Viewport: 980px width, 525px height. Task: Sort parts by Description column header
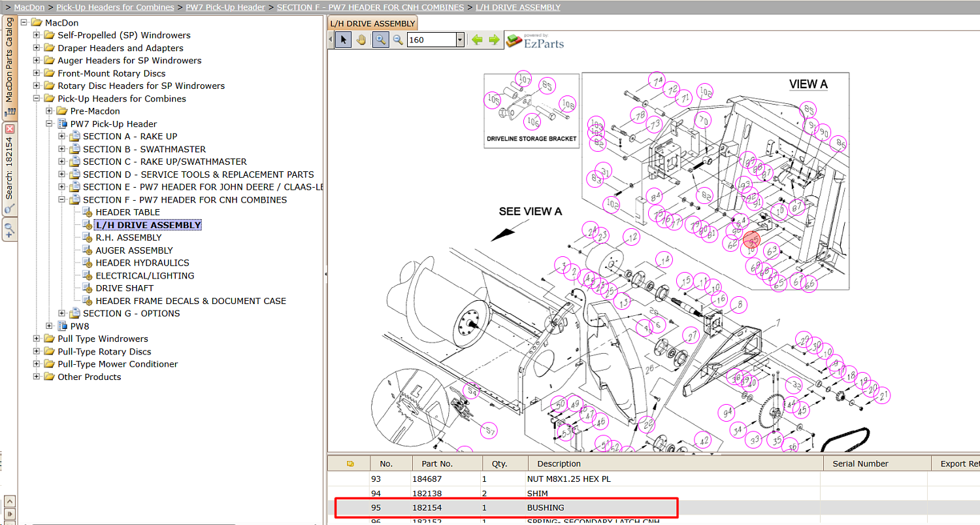pyautogui.click(x=676, y=464)
